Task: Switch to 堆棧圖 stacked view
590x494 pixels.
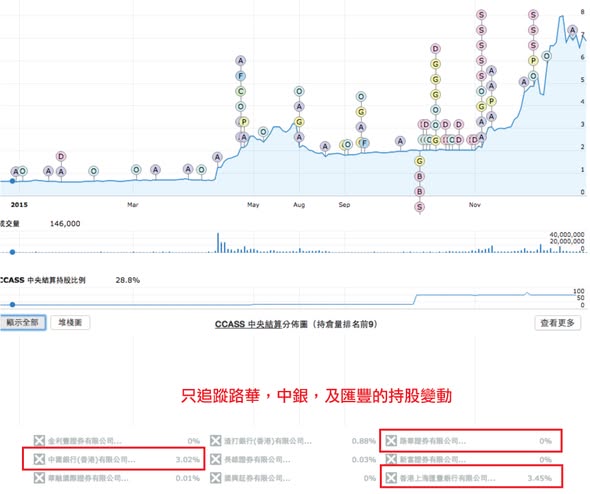Action: click(70, 322)
